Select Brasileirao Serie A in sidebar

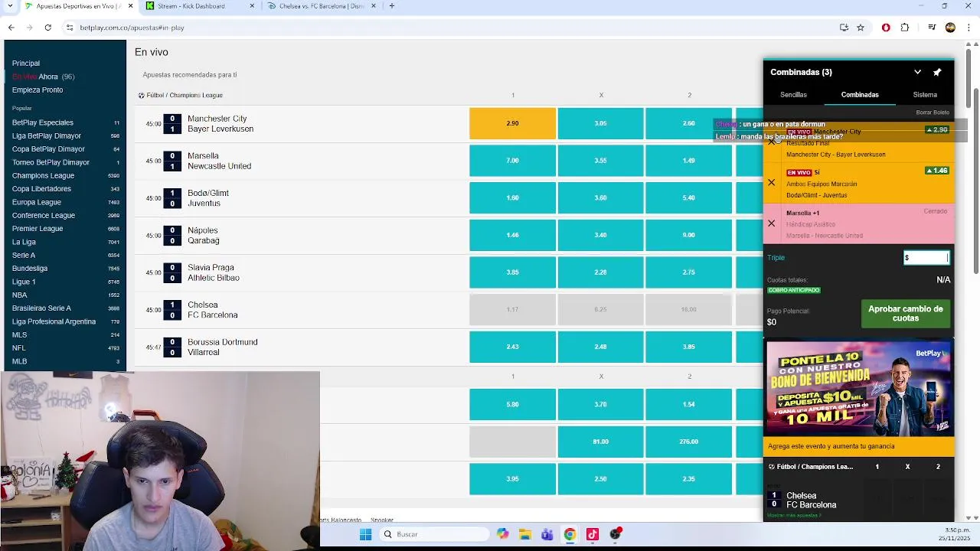(41, 308)
